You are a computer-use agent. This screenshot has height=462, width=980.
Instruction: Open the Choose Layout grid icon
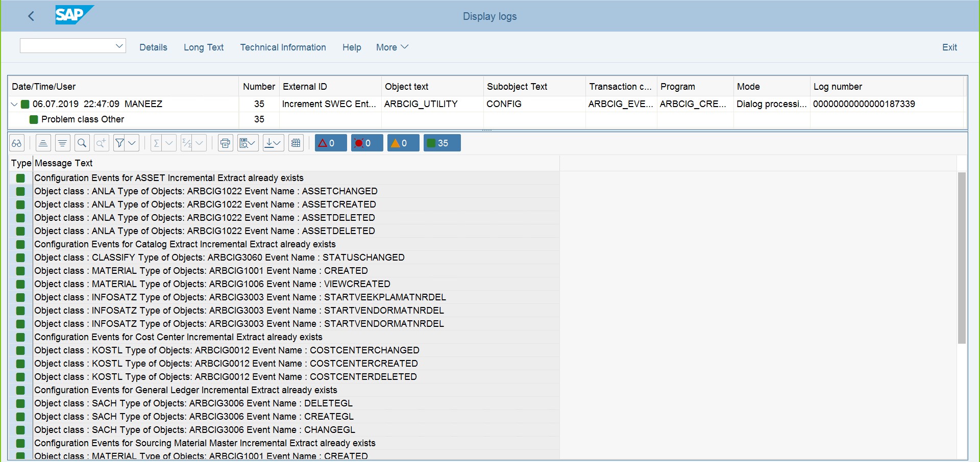coord(296,143)
